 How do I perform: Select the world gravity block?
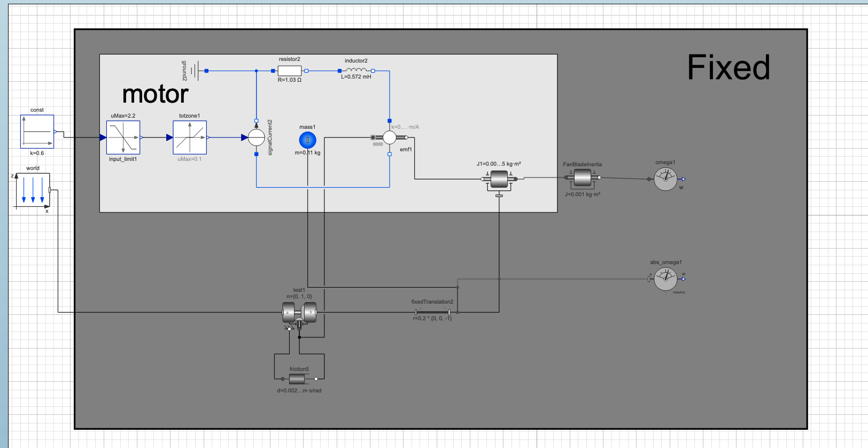(33, 190)
